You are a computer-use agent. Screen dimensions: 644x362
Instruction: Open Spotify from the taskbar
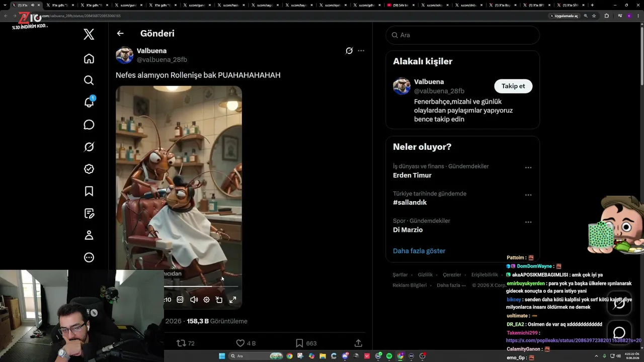(x=389, y=356)
